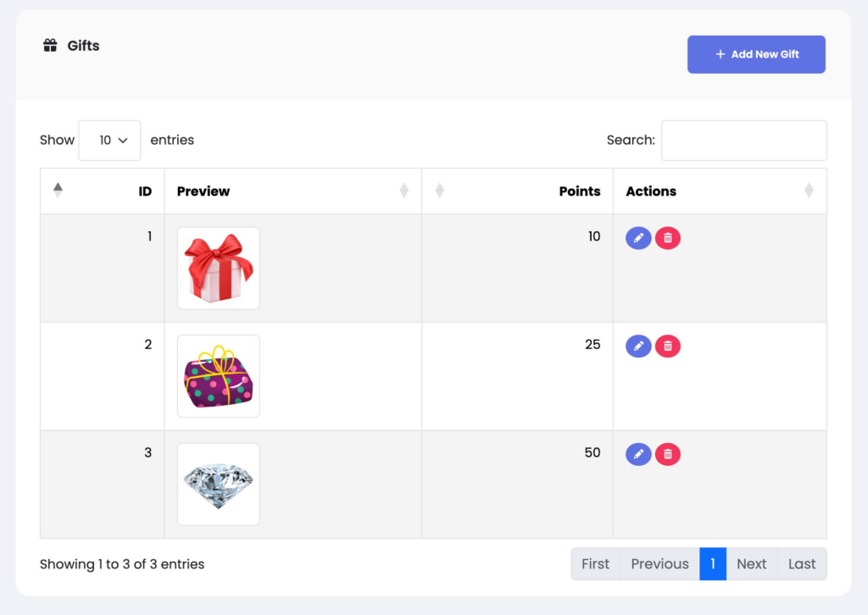Delete the gift with ID 1
The image size is (868, 615).
(x=668, y=238)
